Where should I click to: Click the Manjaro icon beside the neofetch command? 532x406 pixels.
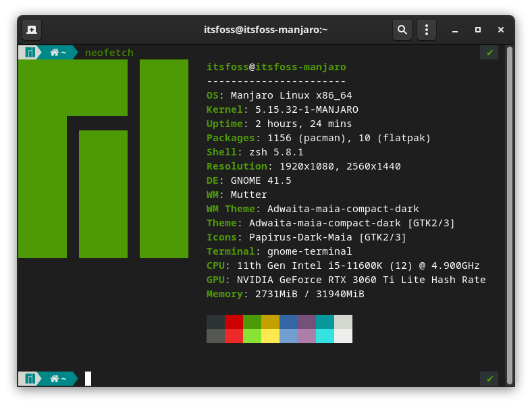pos(30,53)
